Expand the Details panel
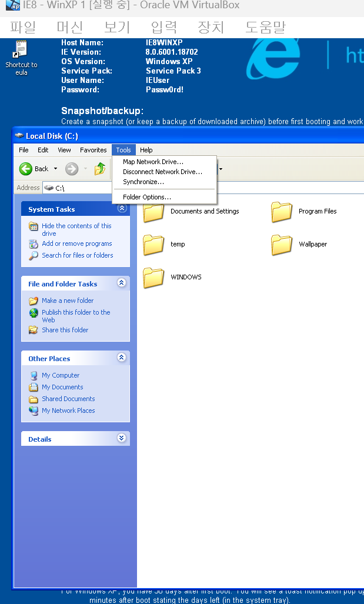 coord(122,438)
